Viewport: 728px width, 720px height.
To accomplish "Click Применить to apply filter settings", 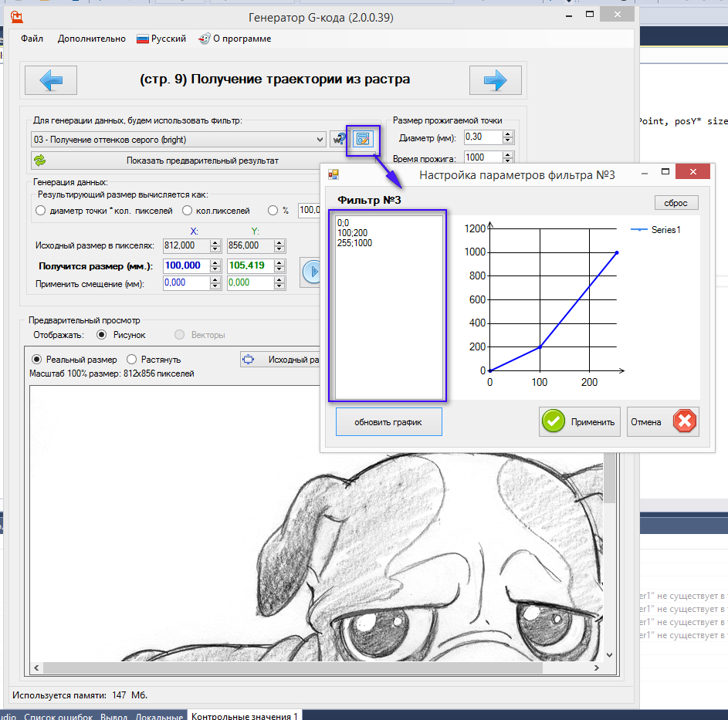I will click(580, 421).
